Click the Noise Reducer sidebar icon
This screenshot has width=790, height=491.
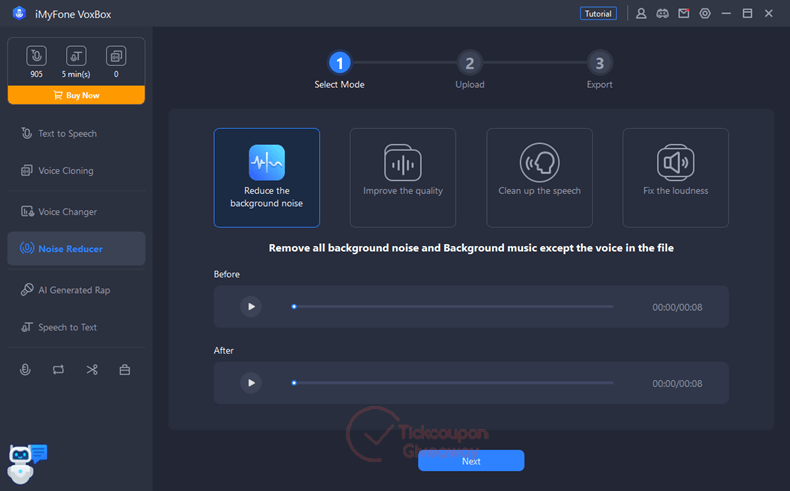point(27,248)
